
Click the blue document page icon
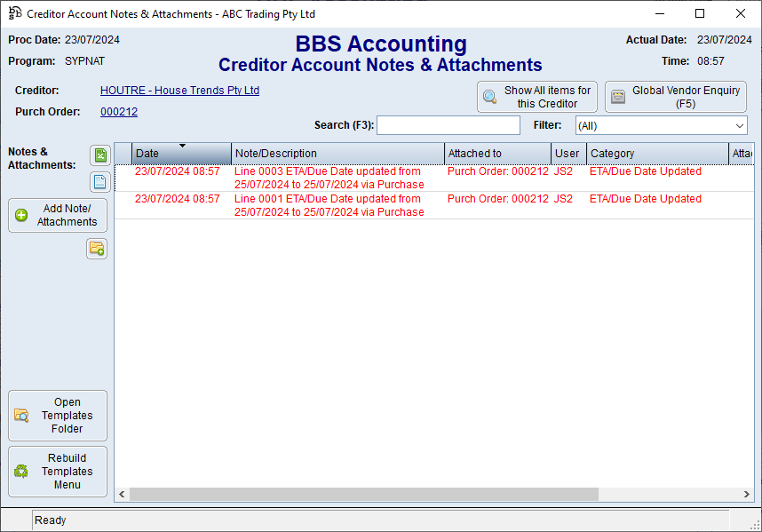coord(100,182)
